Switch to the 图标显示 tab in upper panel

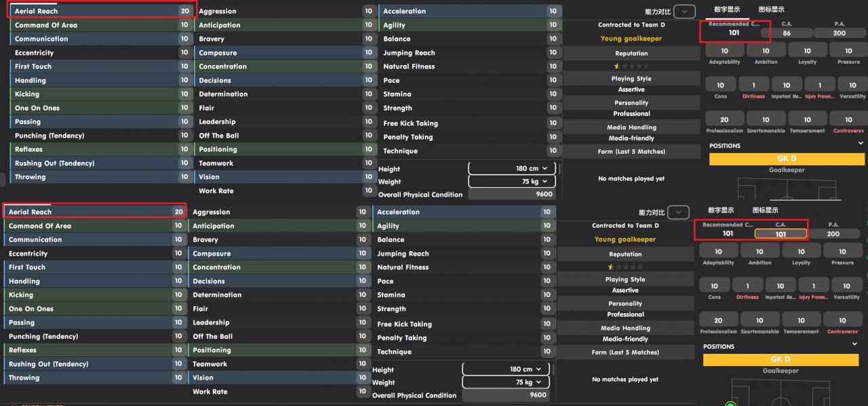coord(772,9)
